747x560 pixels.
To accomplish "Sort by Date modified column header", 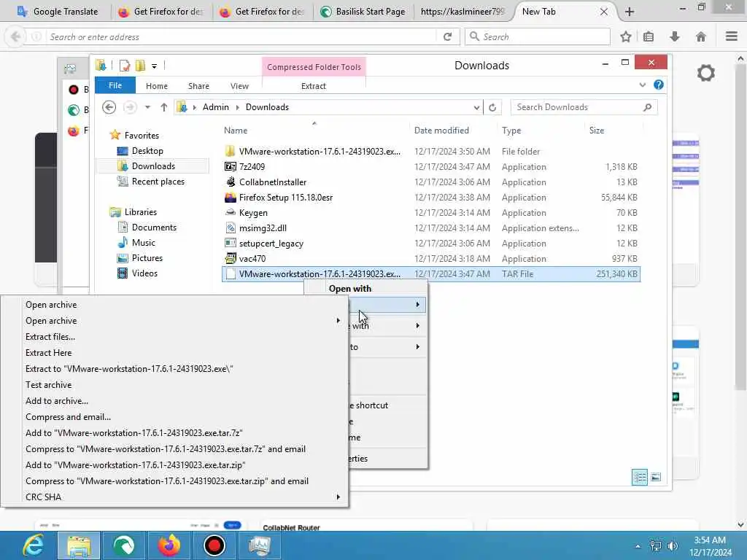I will [441, 131].
